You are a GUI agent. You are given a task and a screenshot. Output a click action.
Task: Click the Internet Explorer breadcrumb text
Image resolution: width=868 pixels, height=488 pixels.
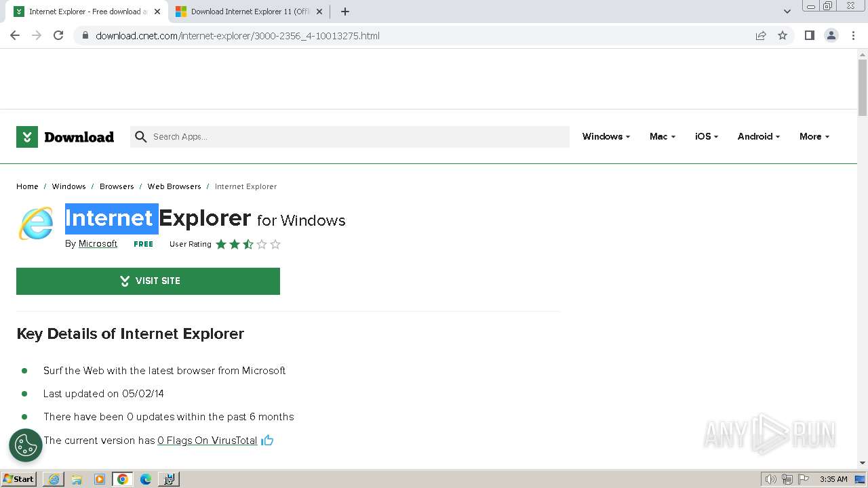click(245, 186)
